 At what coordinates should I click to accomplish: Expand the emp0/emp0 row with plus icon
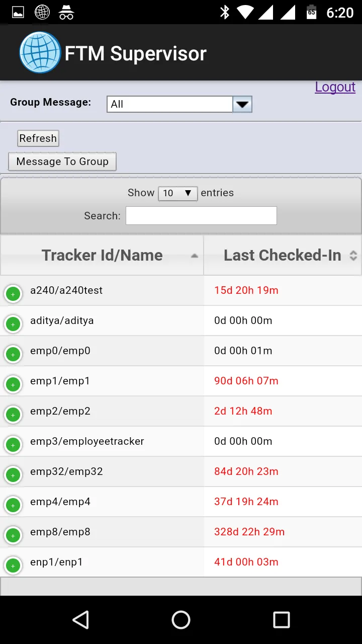pyautogui.click(x=13, y=354)
